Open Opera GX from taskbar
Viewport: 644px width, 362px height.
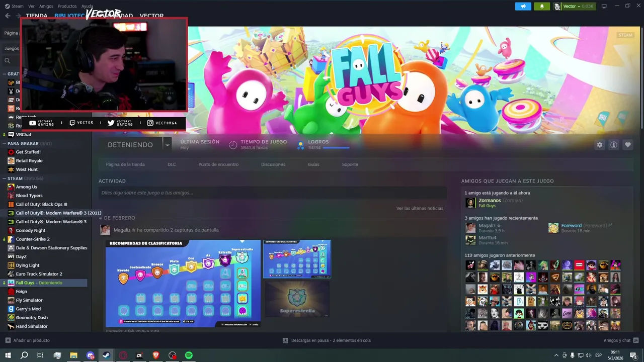point(123,355)
